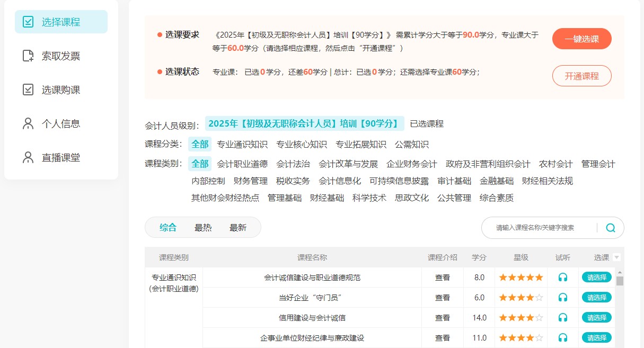Filter courses by 公需知识 category
The width and height of the screenshot is (644, 348).
(412, 144)
